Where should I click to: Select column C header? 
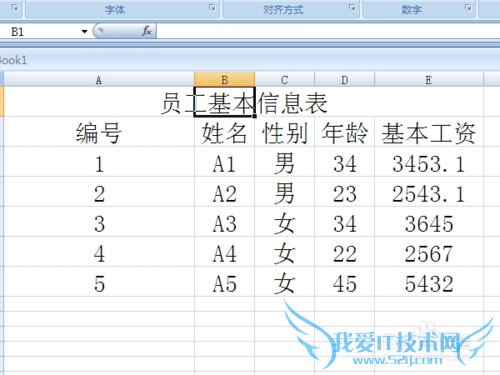(x=285, y=80)
